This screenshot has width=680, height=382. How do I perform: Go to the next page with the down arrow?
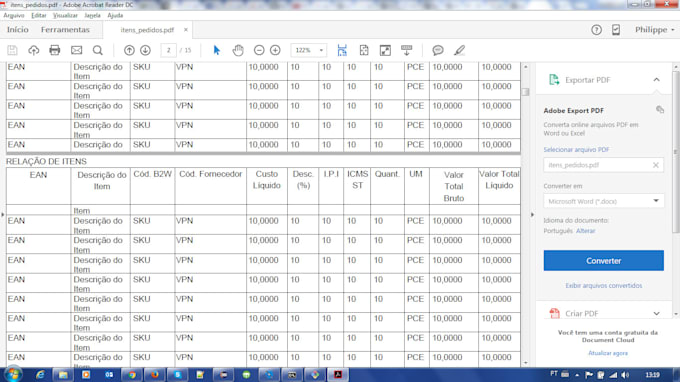[145, 50]
